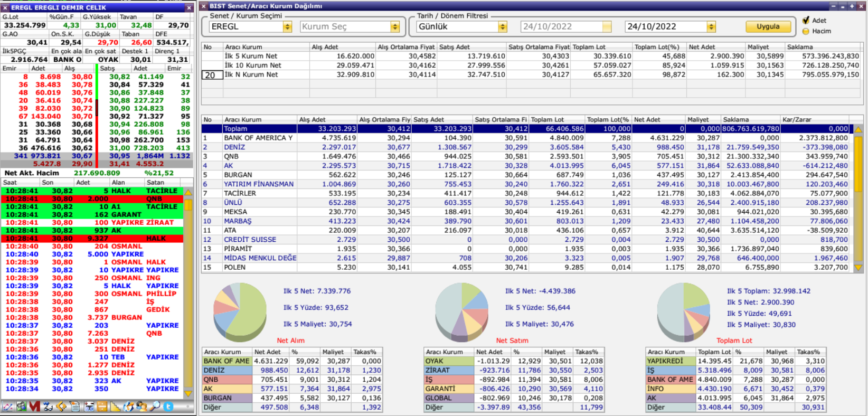Viewport: 868px width, 416px height.
Task: Select the İlk 10 Kurum Net summary row
Action: tap(531, 65)
